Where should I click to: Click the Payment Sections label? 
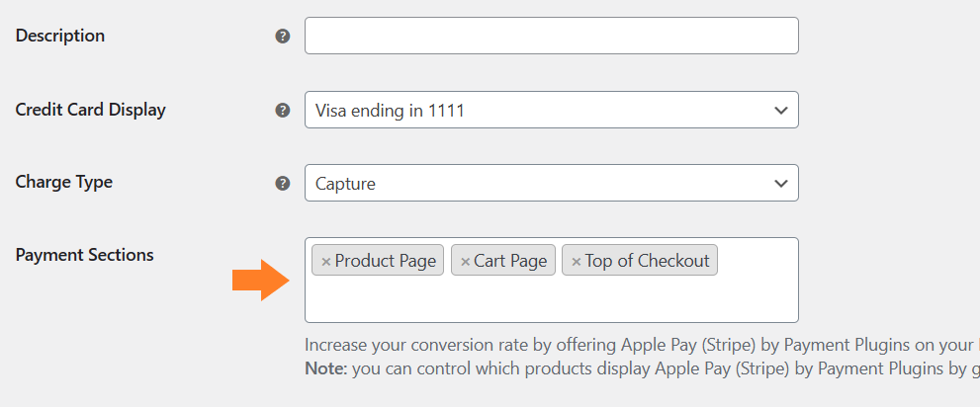coord(84,255)
